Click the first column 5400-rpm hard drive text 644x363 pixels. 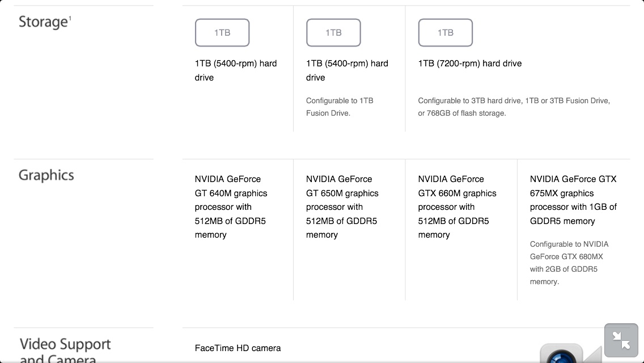point(236,70)
